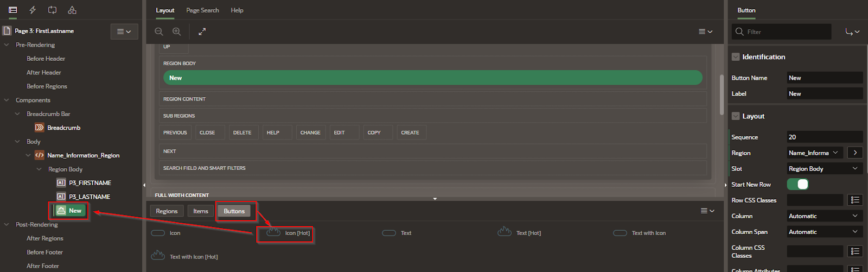Viewport: 868px width, 272px height.
Task: Click the Page 3 document icon
Action: pos(7,31)
